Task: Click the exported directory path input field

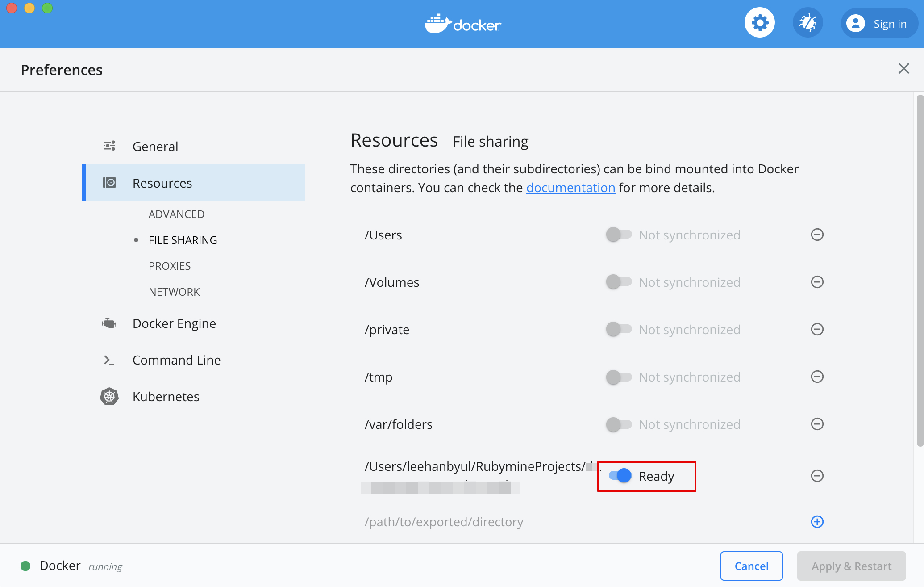Action: click(580, 522)
